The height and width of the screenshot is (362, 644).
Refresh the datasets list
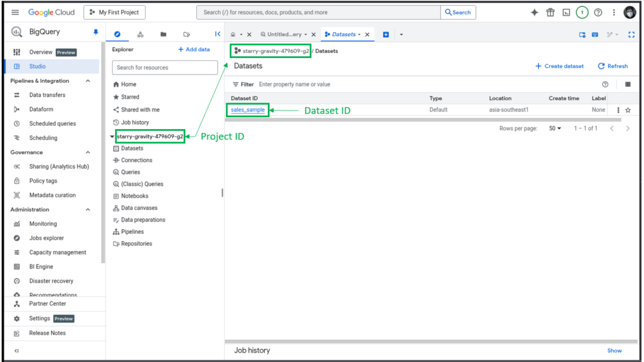[613, 66]
